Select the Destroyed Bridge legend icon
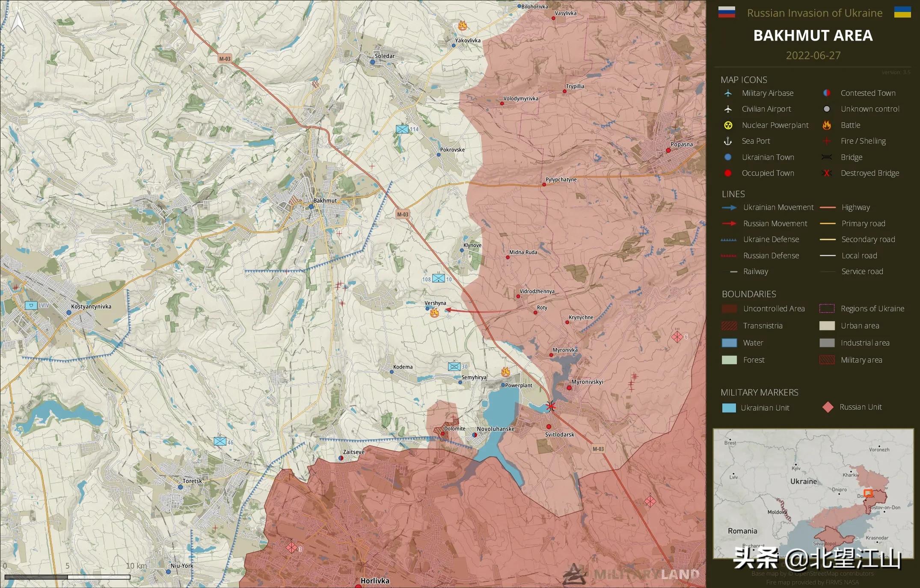This screenshot has height=588, width=920. [x=826, y=173]
